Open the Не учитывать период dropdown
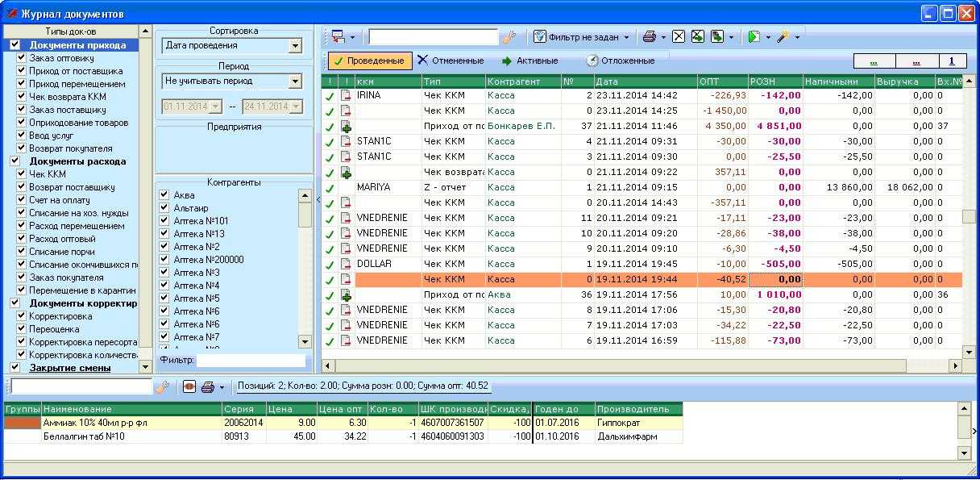 [x=295, y=81]
